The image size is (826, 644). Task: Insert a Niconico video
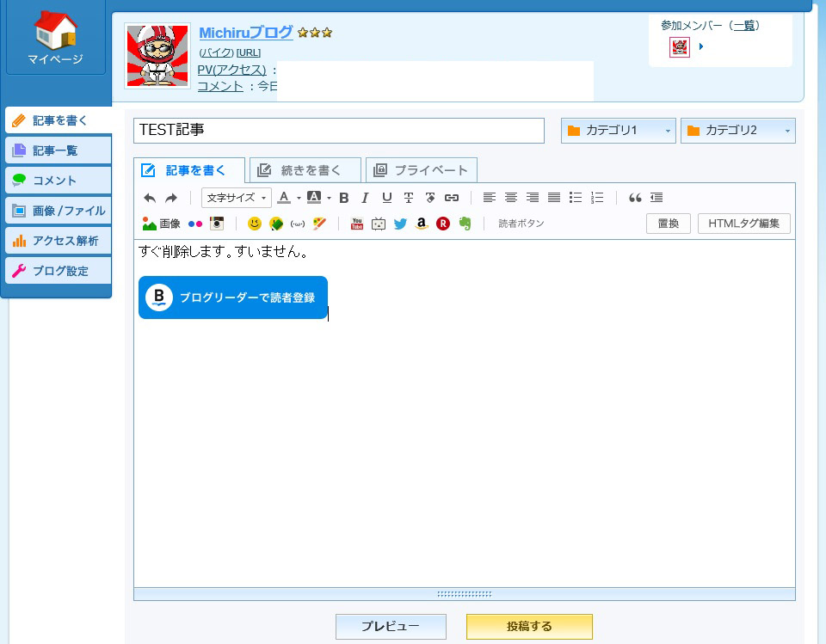[x=379, y=224]
